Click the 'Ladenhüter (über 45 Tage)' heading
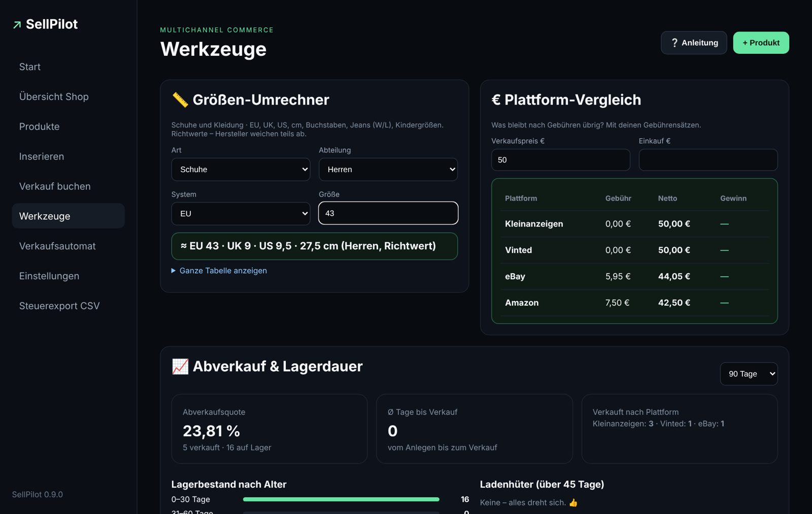Screen dimensions: 812x514 coord(542,485)
